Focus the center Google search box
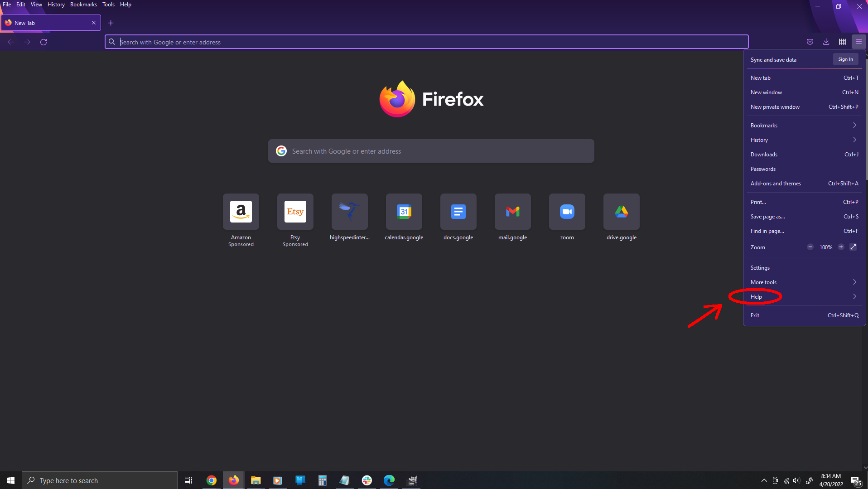 click(431, 151)
